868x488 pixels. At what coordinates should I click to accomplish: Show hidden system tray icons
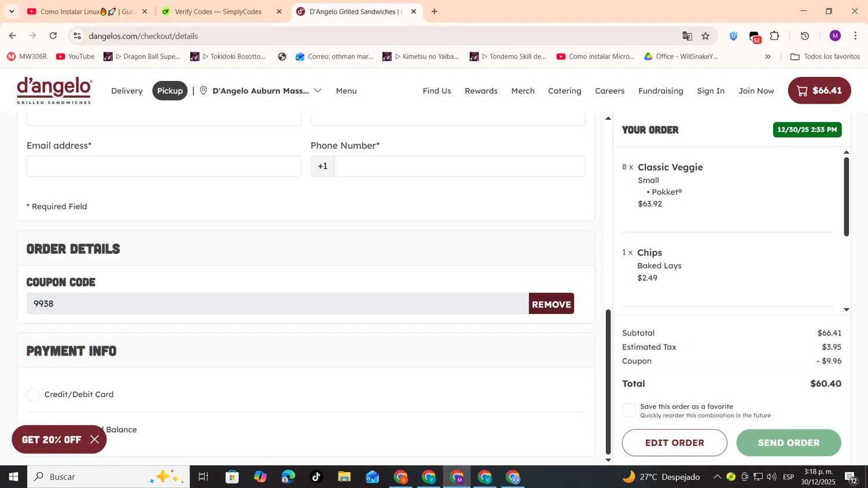point(717,477)
